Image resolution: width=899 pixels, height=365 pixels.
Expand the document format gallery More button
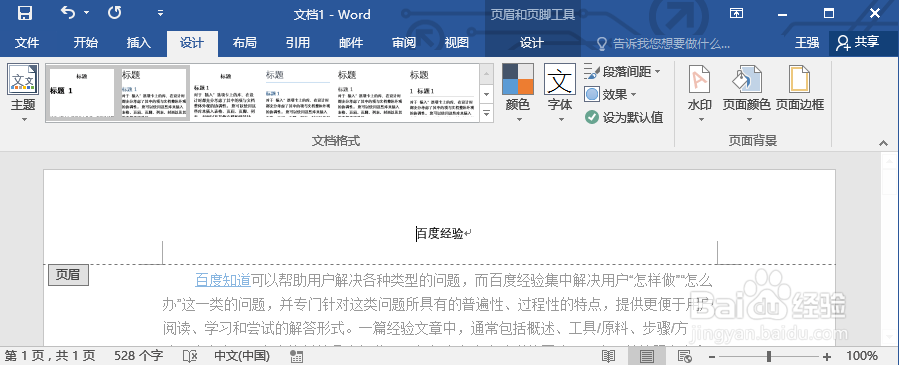[x=487, y=113]
